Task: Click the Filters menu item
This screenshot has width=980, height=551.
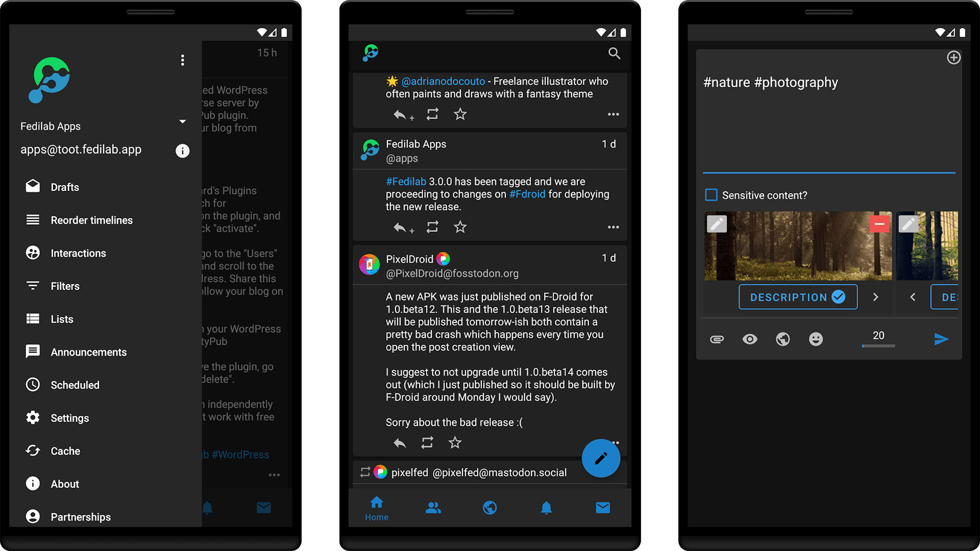Action: point(65,286)
